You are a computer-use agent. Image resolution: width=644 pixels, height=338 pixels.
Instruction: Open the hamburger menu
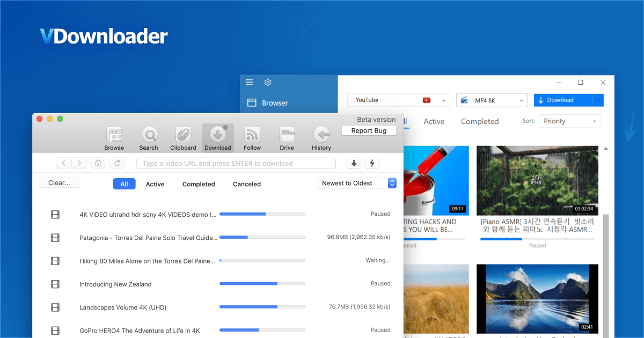[x=249, y=82]
